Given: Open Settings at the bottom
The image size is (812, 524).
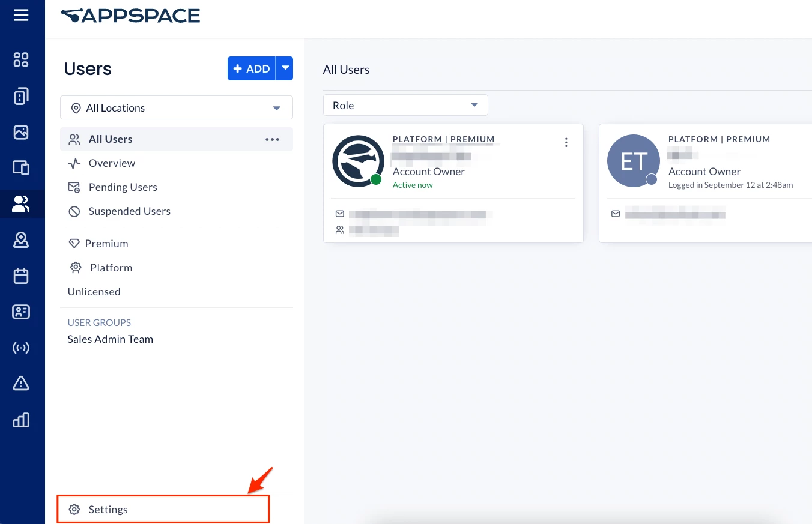Looking at the screenshot, I should coord(163,510).
